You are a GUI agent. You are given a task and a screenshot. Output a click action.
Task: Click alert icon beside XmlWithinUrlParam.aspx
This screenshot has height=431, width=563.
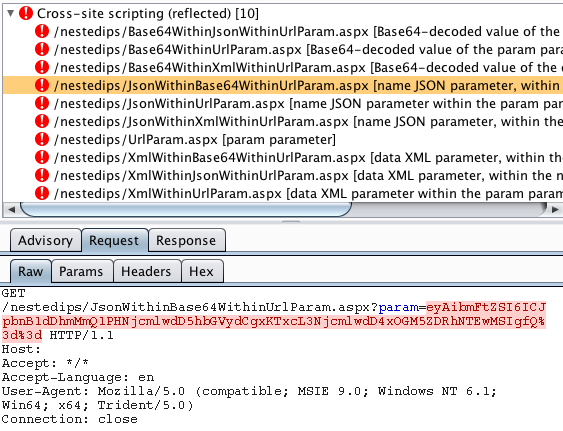[42, 193]
